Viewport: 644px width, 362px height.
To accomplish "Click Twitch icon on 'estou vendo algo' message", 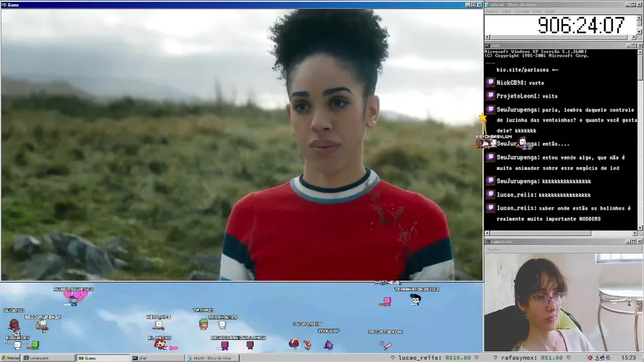I will click(x=491, y=157).
